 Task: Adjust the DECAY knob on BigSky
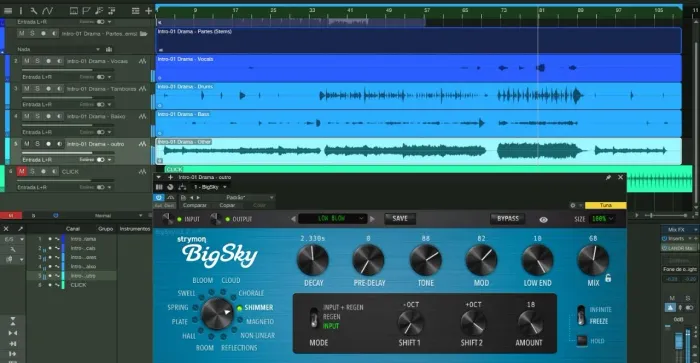click(x=313, y=260)
